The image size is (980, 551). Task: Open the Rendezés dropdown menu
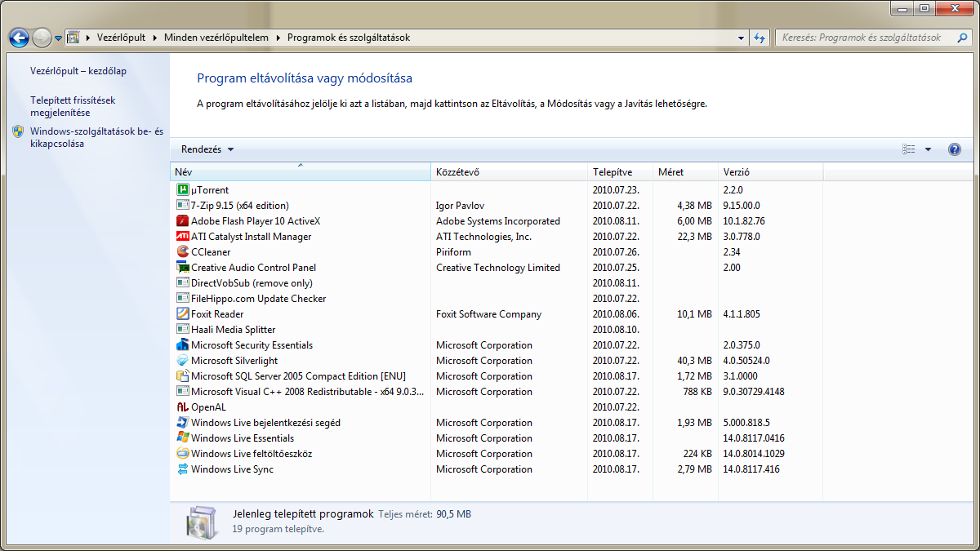[x=207, y=149]
